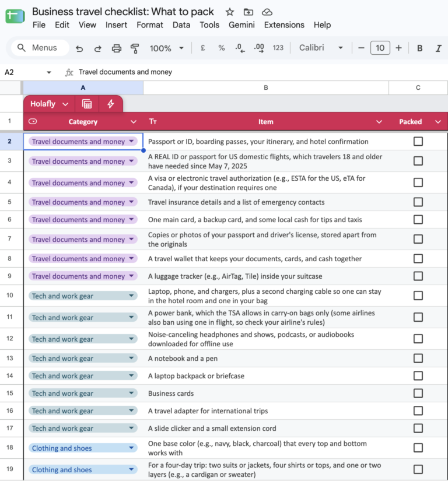Select column C header
This screenshot has height=481, width=448.
(418, 87)
